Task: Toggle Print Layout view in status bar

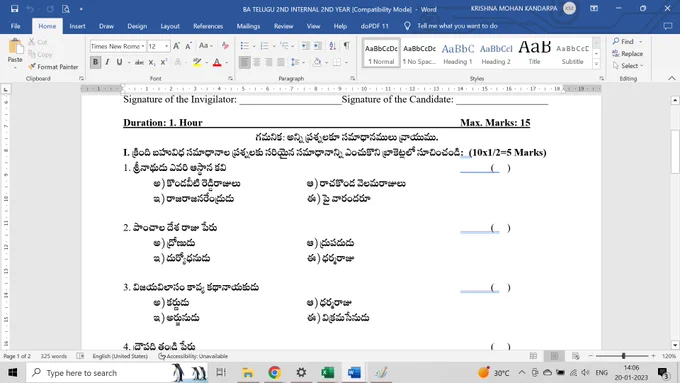Action: click(554, 356)
